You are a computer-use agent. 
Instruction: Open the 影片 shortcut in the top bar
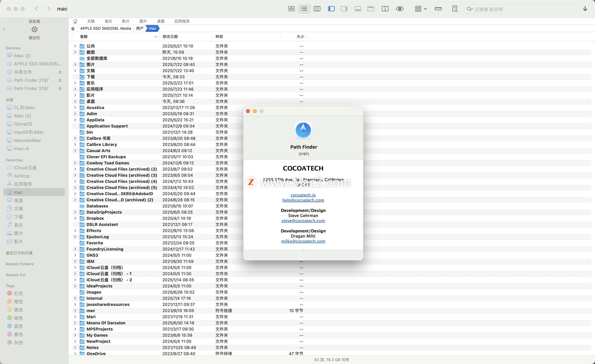126,21
